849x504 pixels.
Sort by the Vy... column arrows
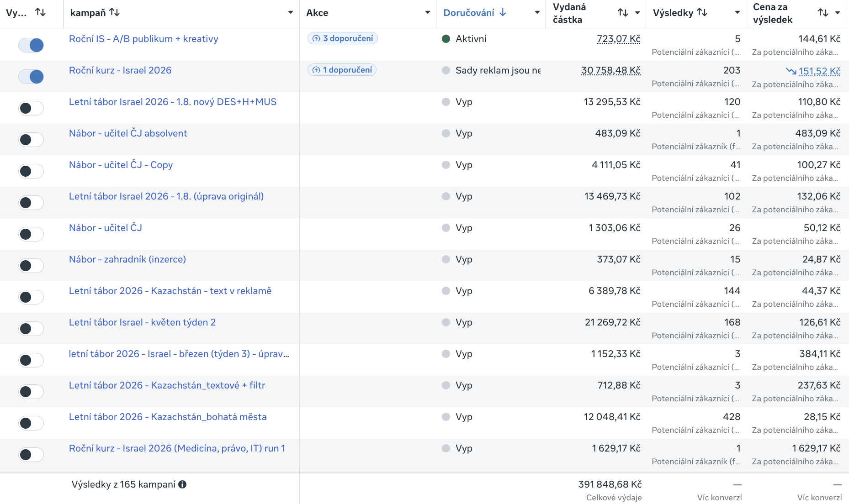pyautogui.click(x=40, y=12)
